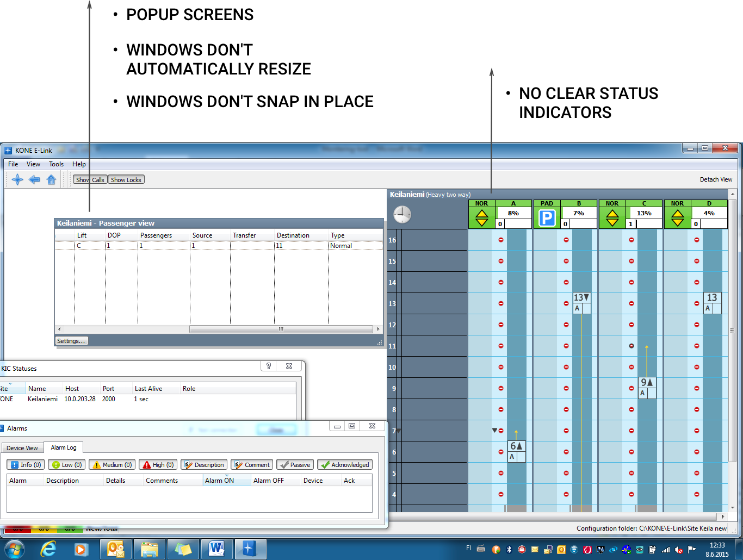Click the clock icon under Keilaniemi
Viewport: 743px width, 560px height.
[x=402, y=214]
